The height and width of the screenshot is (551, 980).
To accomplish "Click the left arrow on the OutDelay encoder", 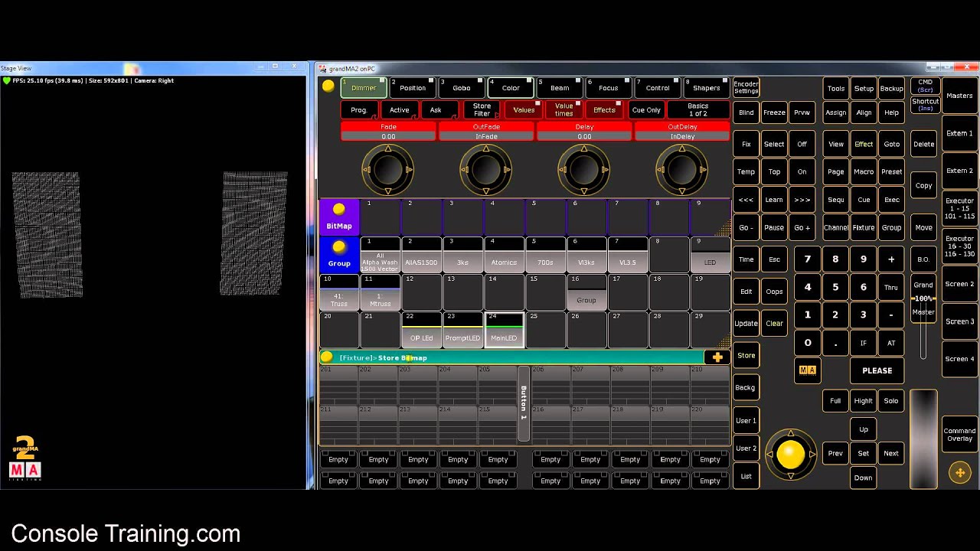I will click(x=660, y=170).
